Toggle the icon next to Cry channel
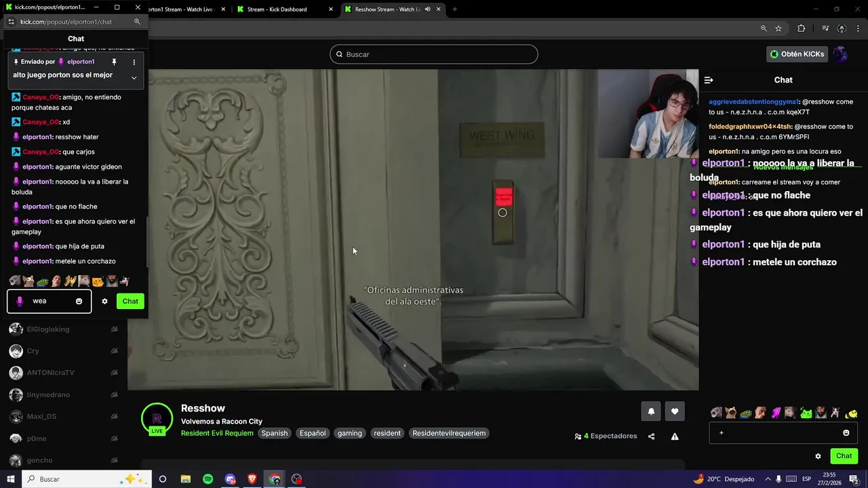868x488 pixels. (114, 351)
